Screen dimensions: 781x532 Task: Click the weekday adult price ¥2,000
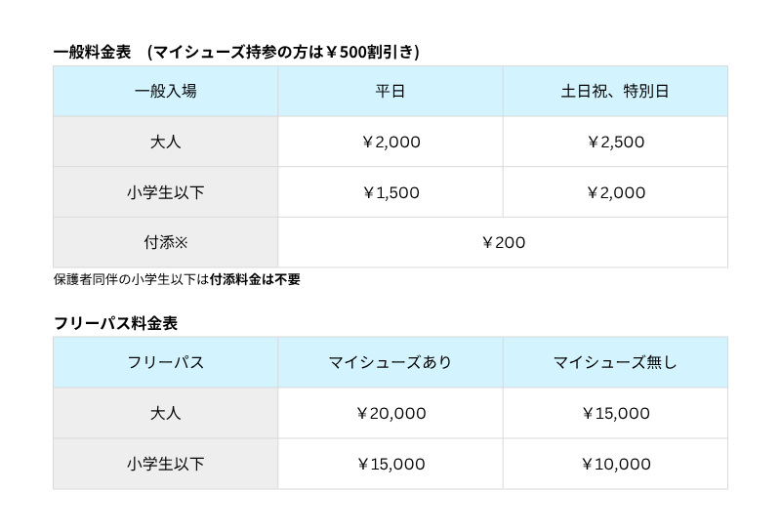coord(390,142)
